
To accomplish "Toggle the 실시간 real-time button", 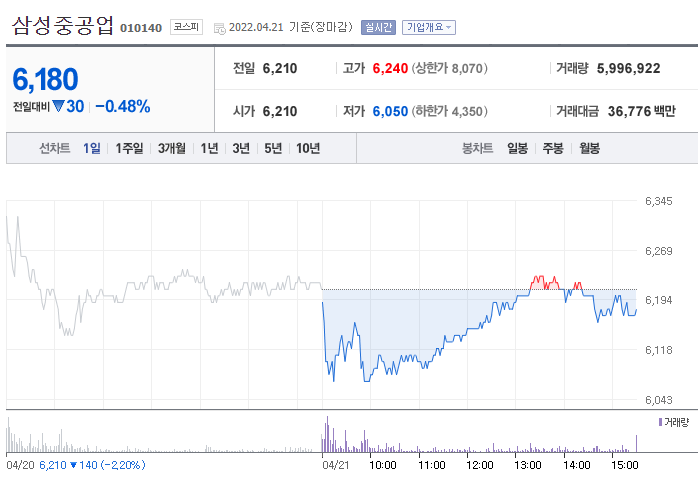I will pyautogui.click(x=378, y=27).
